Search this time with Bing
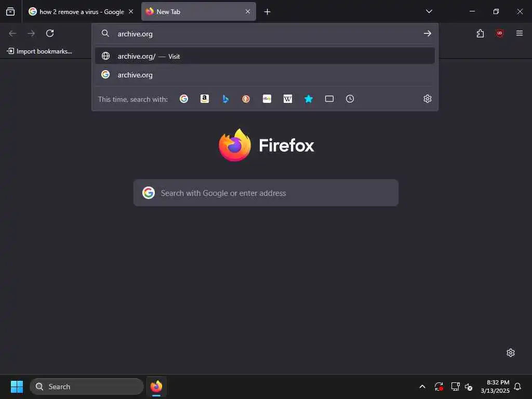This screenshot has width=532, height=399. (225, 99)
